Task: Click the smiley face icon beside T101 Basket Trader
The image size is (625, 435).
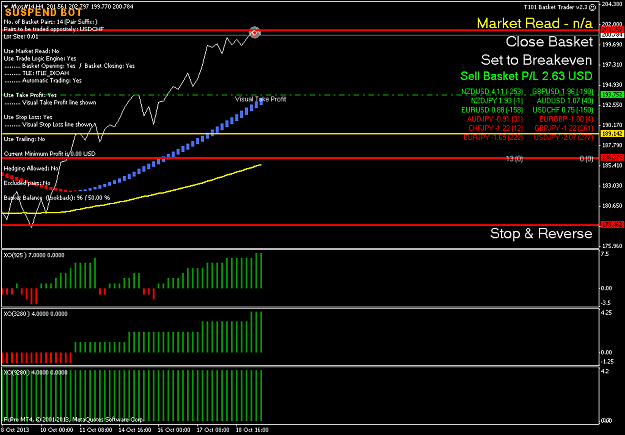Action: 593,7
